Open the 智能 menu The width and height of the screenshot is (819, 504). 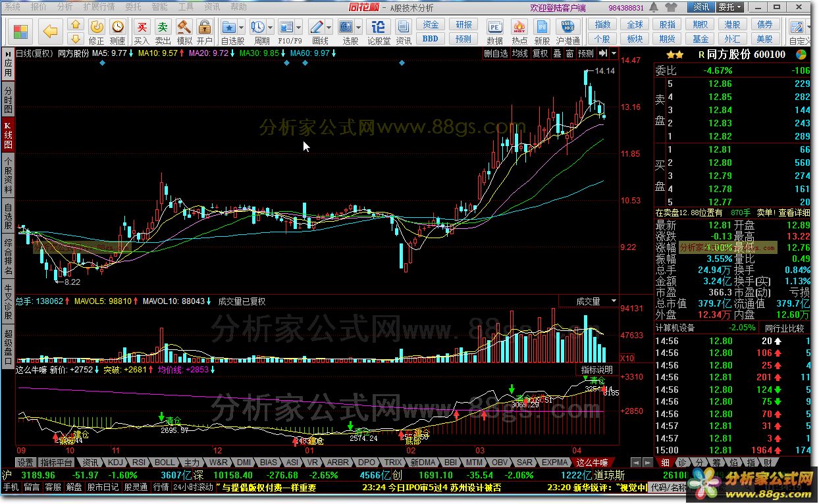[159, 7]
